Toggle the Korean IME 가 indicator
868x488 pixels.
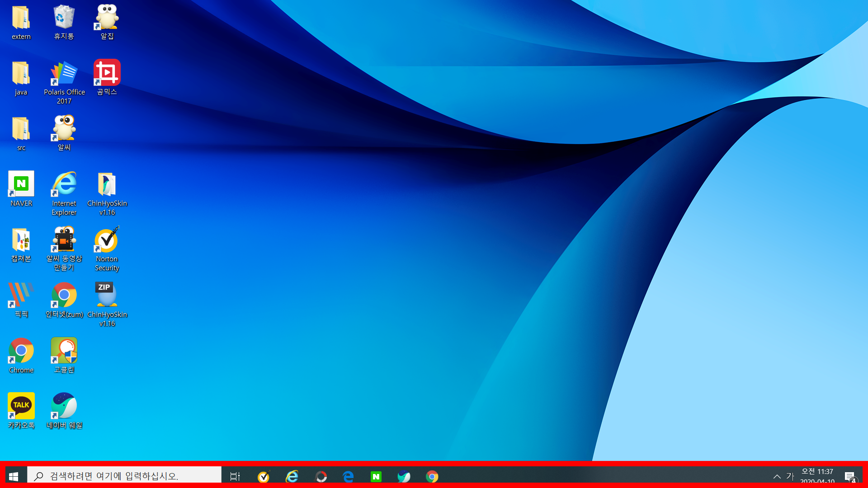tap(790, 476)
